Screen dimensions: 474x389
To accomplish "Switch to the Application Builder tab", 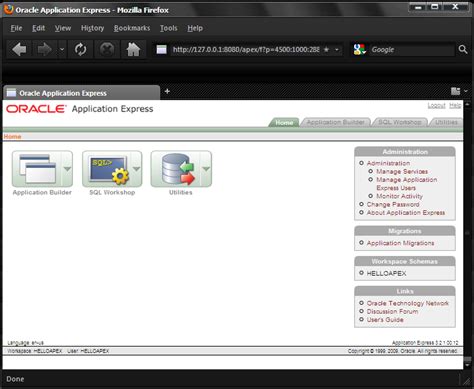I will click(335, 122).
